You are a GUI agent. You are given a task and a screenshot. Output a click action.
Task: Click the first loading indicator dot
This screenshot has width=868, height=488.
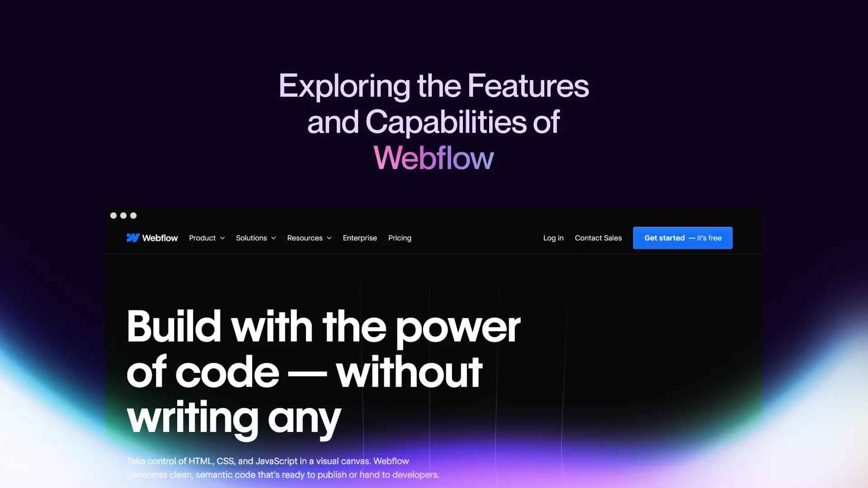(113, 215)
